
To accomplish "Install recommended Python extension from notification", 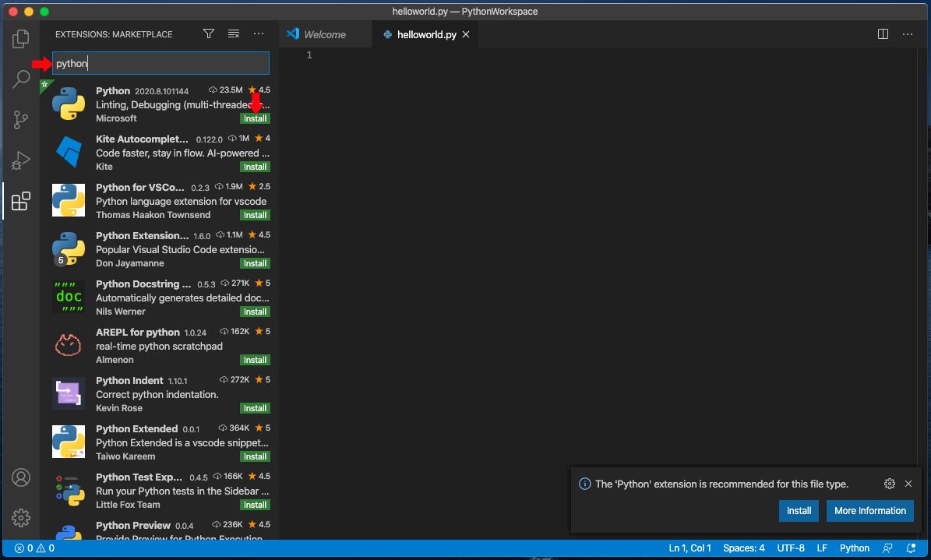I will [799, 511].
